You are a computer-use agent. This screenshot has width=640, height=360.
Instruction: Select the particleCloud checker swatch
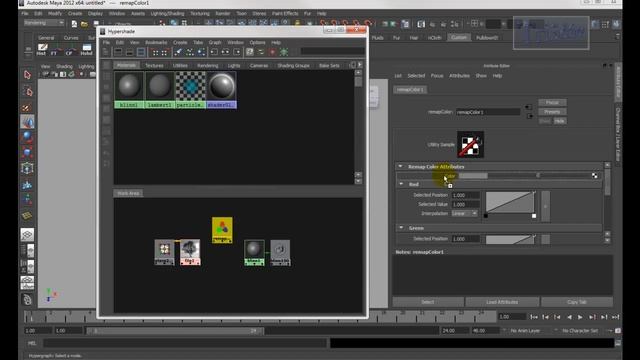(190, 90)
